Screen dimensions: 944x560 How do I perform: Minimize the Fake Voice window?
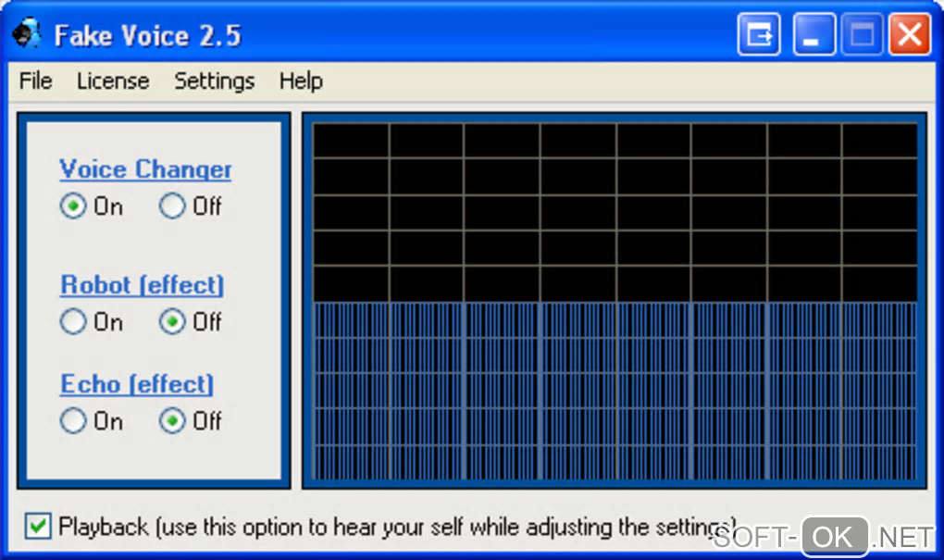(x=814, y=34)
